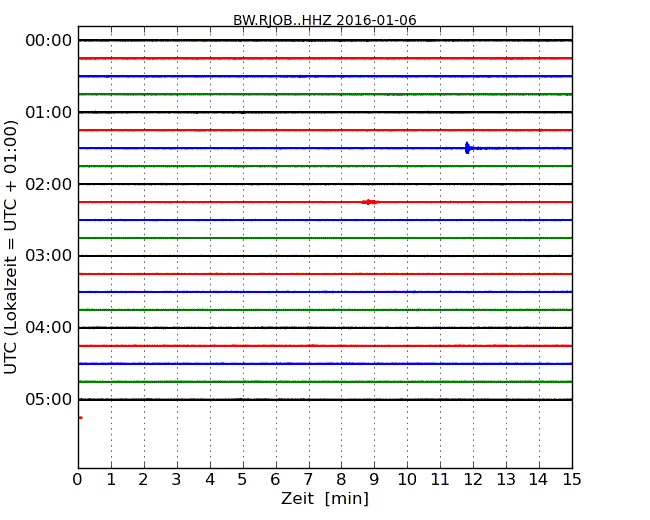Click the short red trace start after 05:00

pos(81,418)
